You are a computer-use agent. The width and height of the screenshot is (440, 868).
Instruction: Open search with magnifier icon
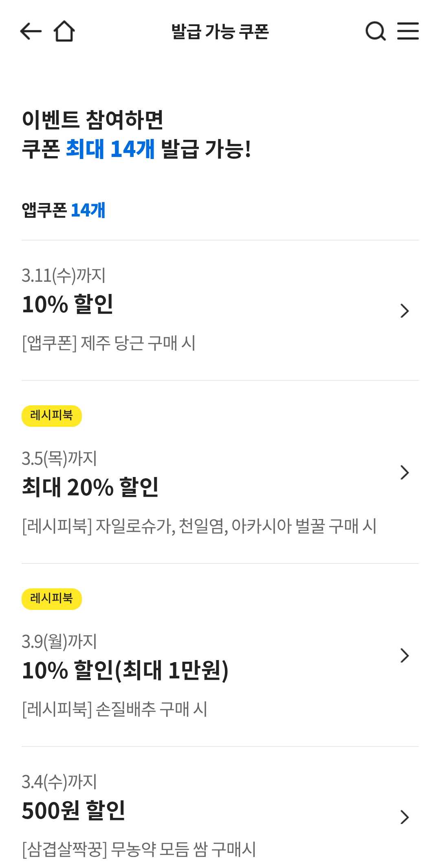coord(375,31)
